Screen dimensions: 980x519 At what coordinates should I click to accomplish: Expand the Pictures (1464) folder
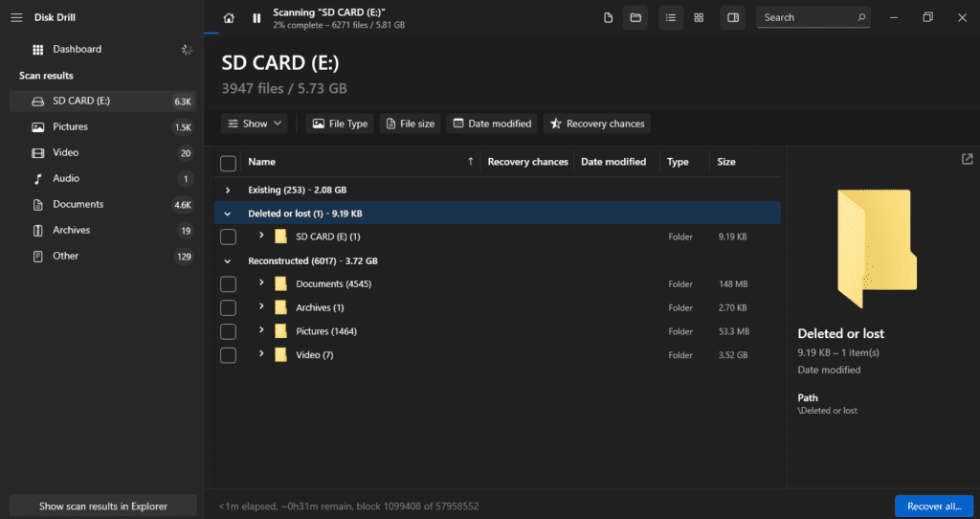(261, 330)
